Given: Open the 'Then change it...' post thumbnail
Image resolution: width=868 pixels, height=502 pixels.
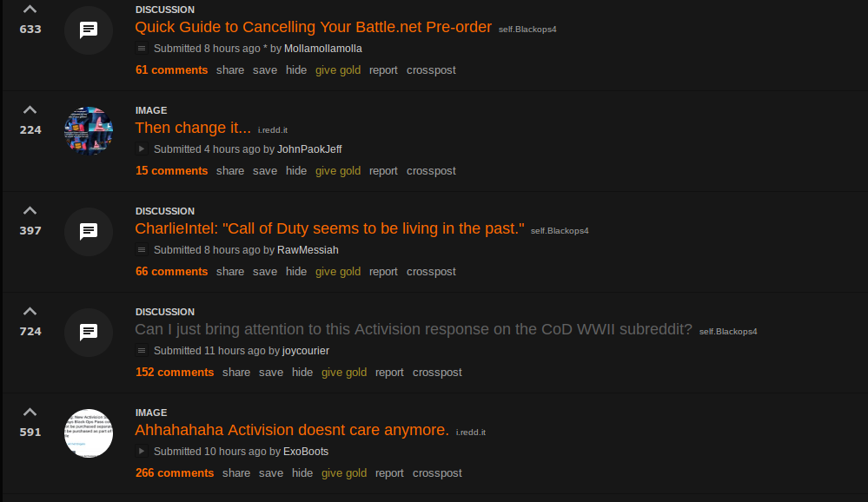Looking at the screenshot, I should (89, 131).
